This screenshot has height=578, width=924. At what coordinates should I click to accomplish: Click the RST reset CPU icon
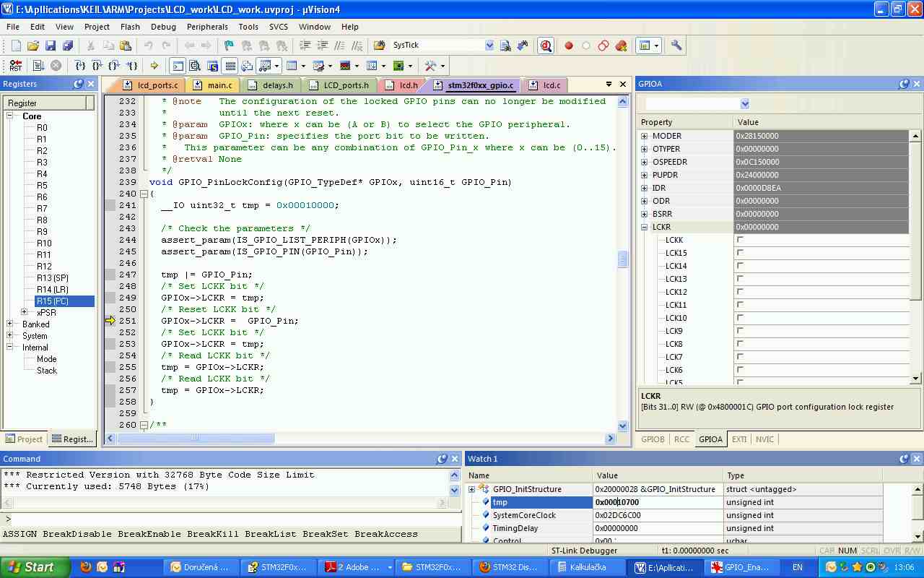15,66
